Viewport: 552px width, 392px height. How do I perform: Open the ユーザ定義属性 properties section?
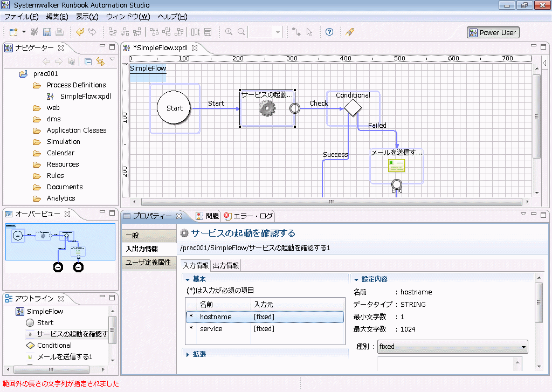coord(149,263)
